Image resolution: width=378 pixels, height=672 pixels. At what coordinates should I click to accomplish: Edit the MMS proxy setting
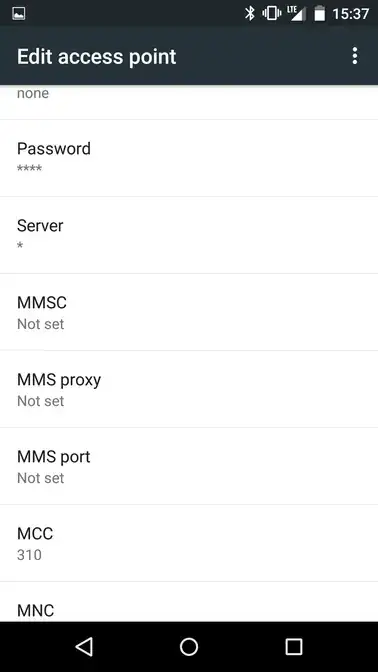tap(189, 389)
